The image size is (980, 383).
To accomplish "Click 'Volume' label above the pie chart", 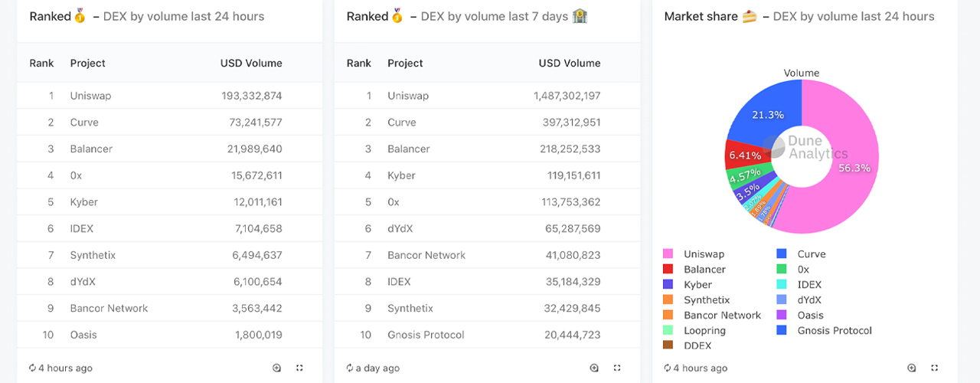I will [802, 74].
